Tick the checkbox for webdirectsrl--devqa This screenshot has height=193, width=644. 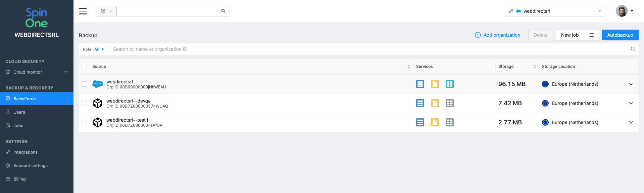(x=84, y=103)
